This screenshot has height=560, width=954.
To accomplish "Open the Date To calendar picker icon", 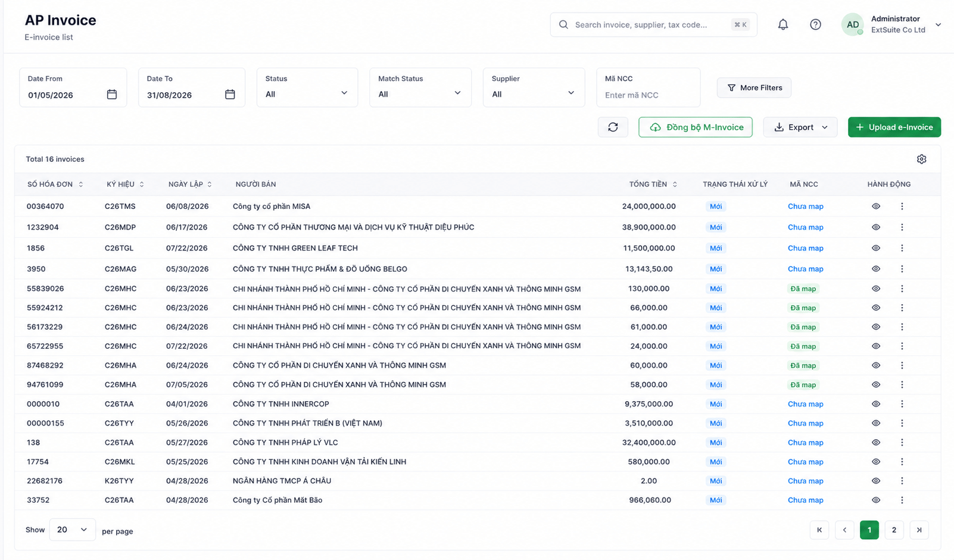I will (x=230, y=95).
